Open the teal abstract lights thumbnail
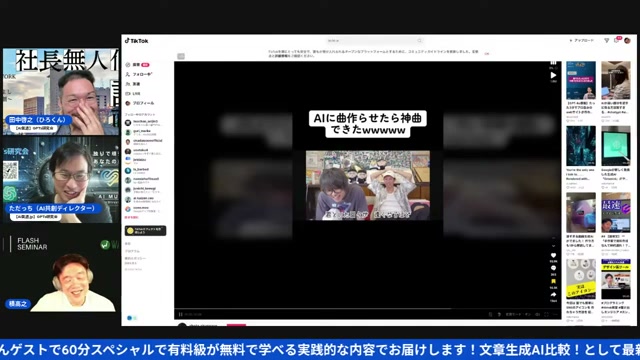Viewport: 640px width, 360px height. point(580,146)
